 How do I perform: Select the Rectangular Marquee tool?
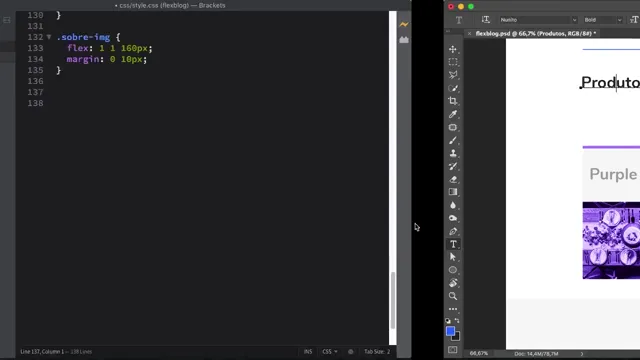[x=453, y=62]
